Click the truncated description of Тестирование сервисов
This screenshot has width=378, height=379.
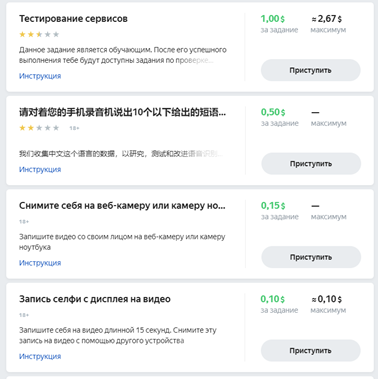[123, 55]
